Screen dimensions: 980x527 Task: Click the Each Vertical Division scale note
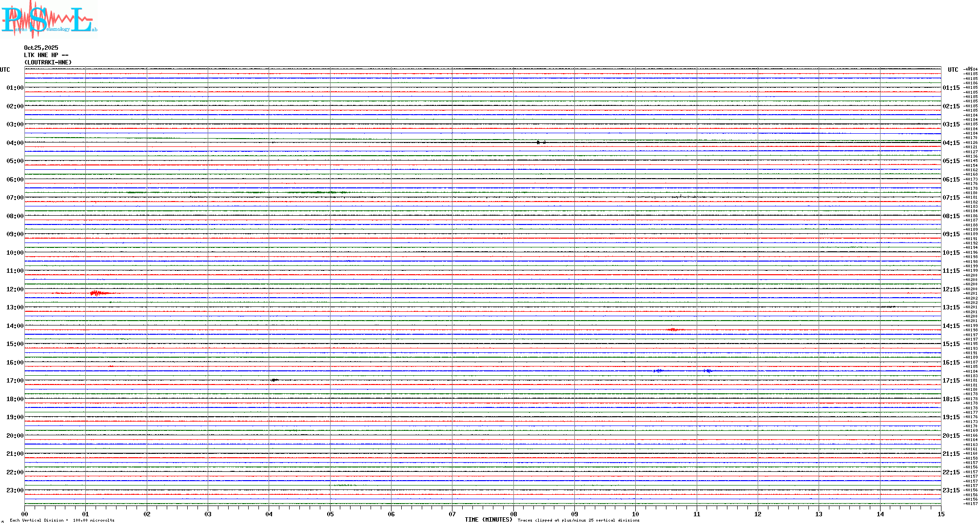click(62, 520)
